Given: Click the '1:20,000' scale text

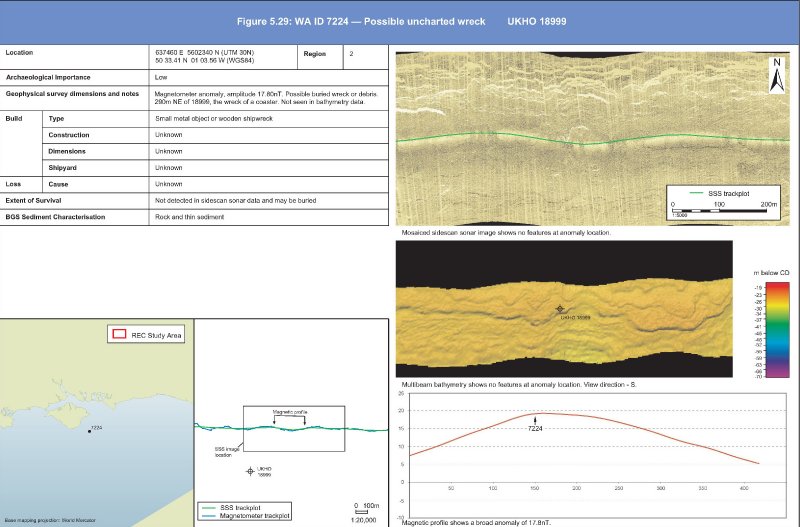Looking at the screenshot, I should 363,520.
